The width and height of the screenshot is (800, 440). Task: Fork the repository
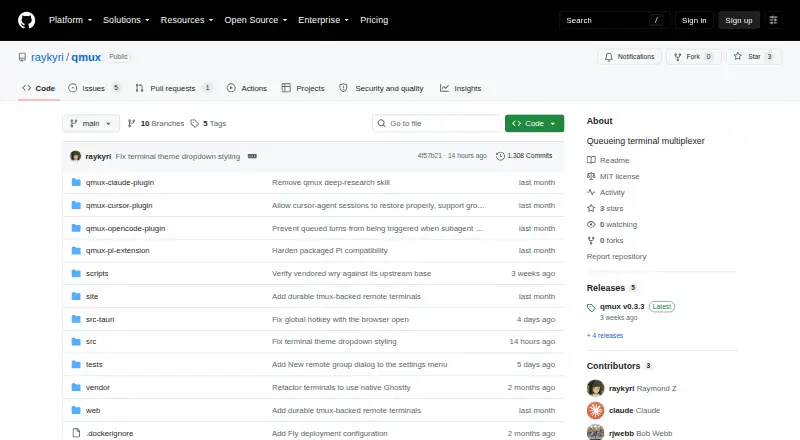693,57
